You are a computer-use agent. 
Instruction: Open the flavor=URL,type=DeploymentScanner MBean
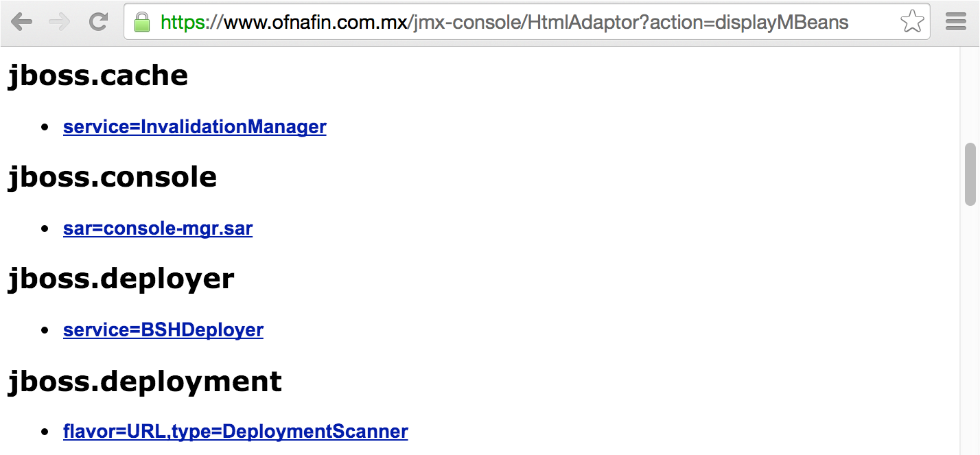point(235,431)
